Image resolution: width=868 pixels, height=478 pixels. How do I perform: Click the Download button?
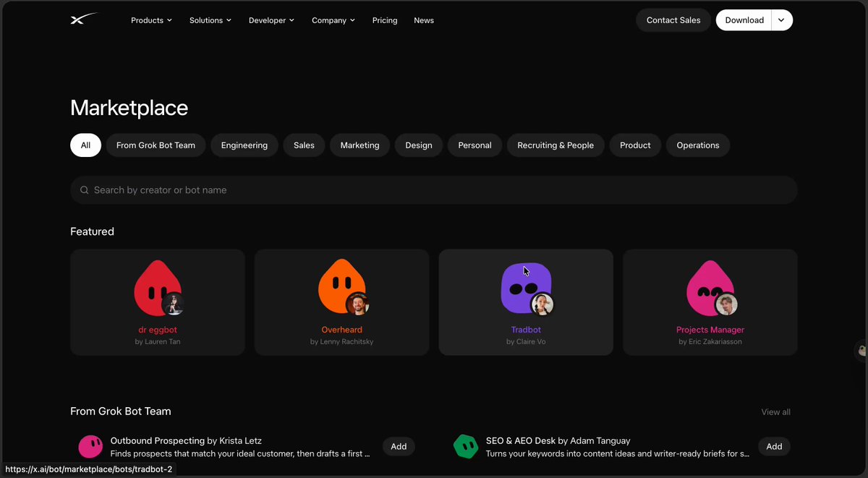[x=744, y=20]
